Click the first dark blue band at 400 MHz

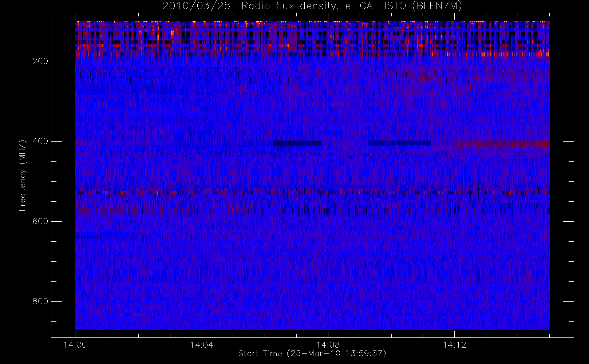point(297,143)
